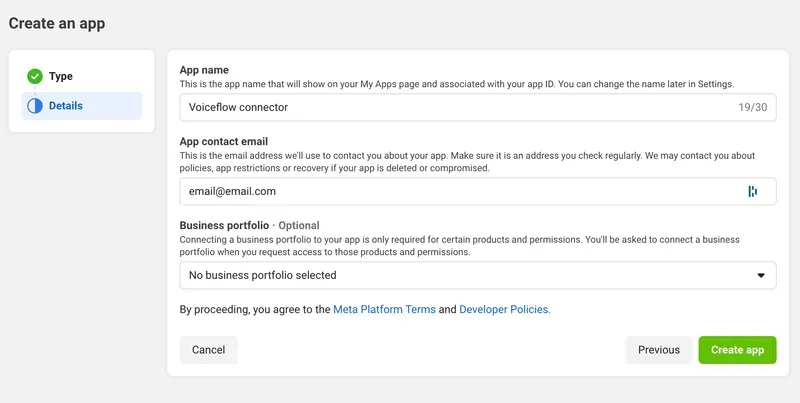Image resolution: width=800 pixels, height=403 pixels.
Task: Click the 'Business portfolio' label
Action: click(x=224, y=225)
